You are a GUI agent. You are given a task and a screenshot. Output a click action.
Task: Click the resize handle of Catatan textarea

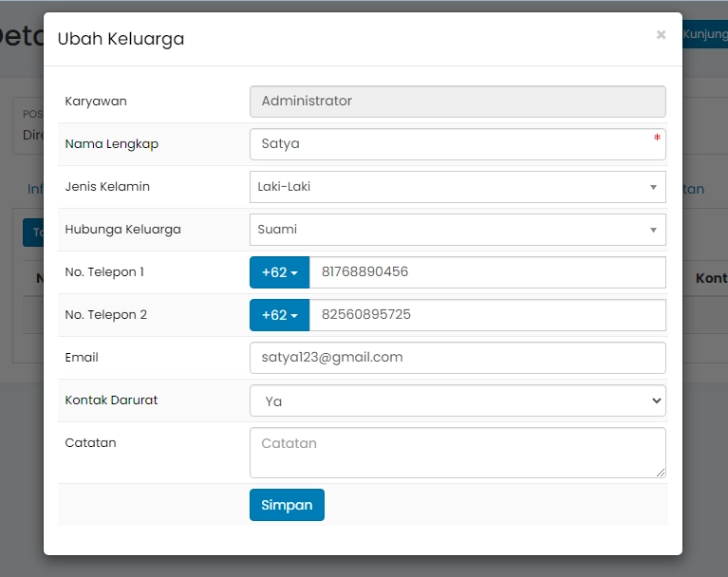click(x=661, y=472)
